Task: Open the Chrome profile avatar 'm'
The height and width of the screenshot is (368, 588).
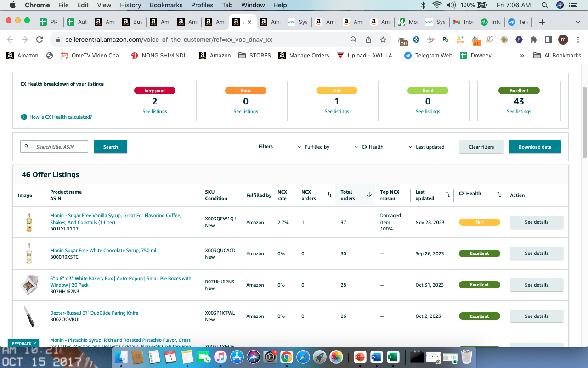Action: tap(563, 40)
